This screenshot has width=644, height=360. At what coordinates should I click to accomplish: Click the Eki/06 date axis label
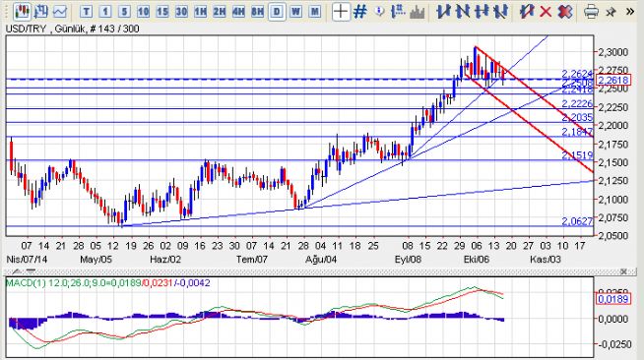477,259
